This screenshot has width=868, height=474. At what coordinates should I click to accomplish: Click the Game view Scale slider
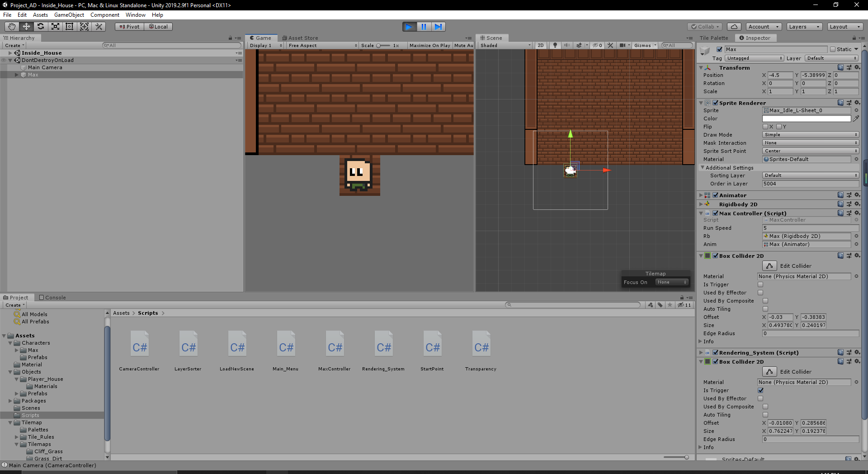(x=383, y=45)
